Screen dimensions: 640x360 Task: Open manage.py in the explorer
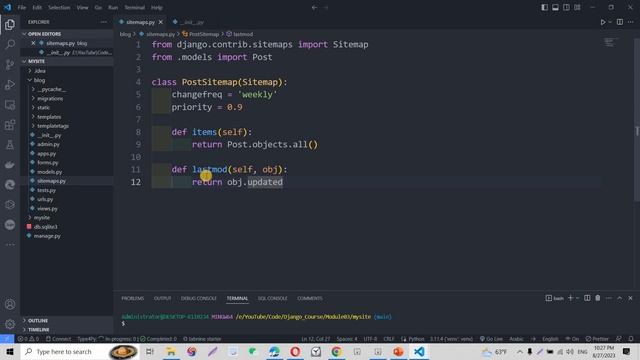47,236
